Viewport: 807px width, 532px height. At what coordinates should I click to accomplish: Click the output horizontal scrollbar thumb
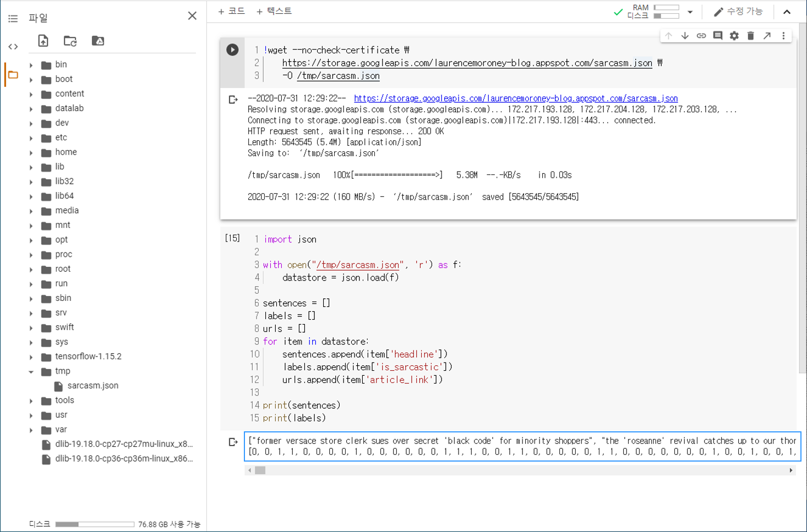[x=260, y=470]
